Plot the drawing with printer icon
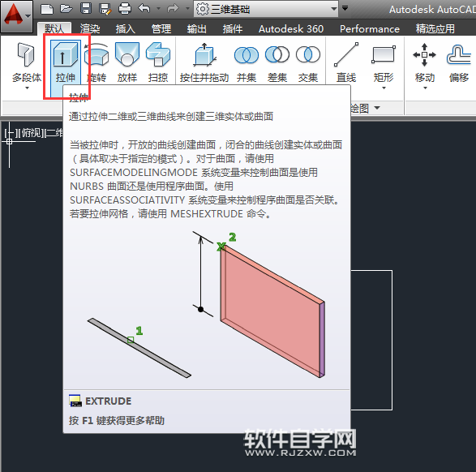The height and width of the screenshot is (472, 476). 125,9
